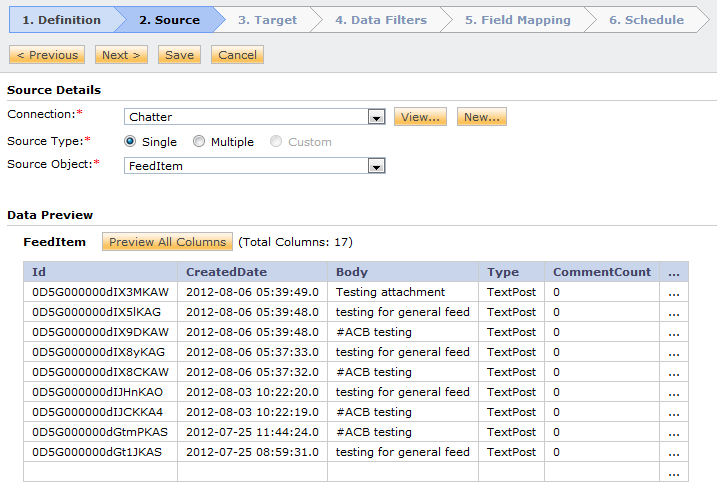
Task: Expand the Source Object dropdown arrow
Action: 376,166
